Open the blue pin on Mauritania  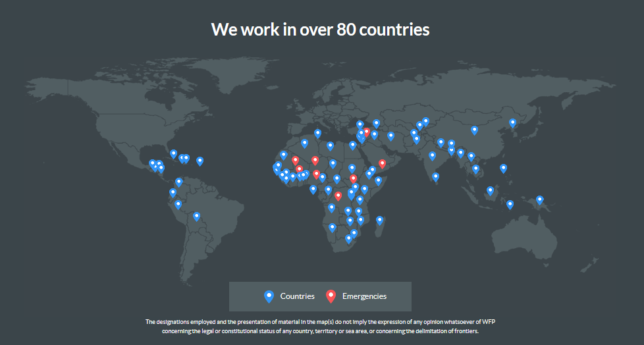click(x=283, y=155)
